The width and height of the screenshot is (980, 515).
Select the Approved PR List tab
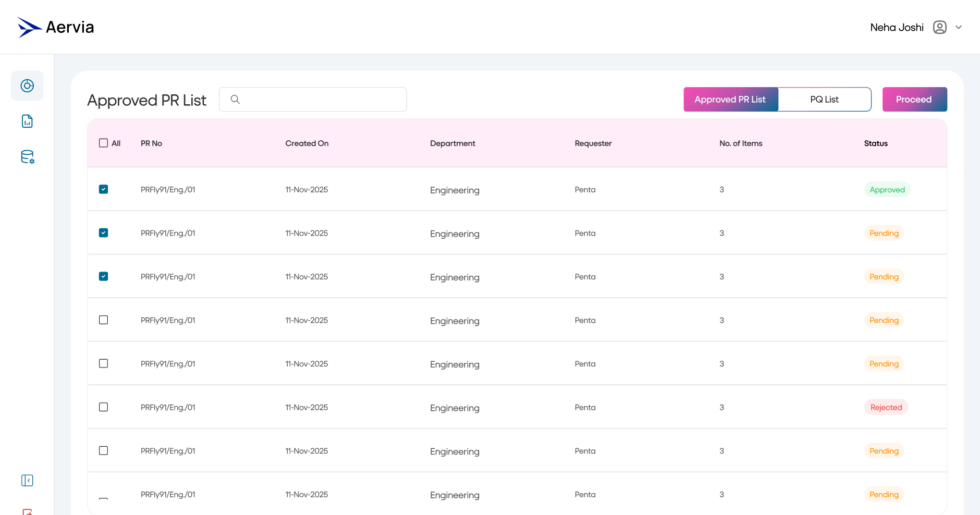(x=731, y=99)
